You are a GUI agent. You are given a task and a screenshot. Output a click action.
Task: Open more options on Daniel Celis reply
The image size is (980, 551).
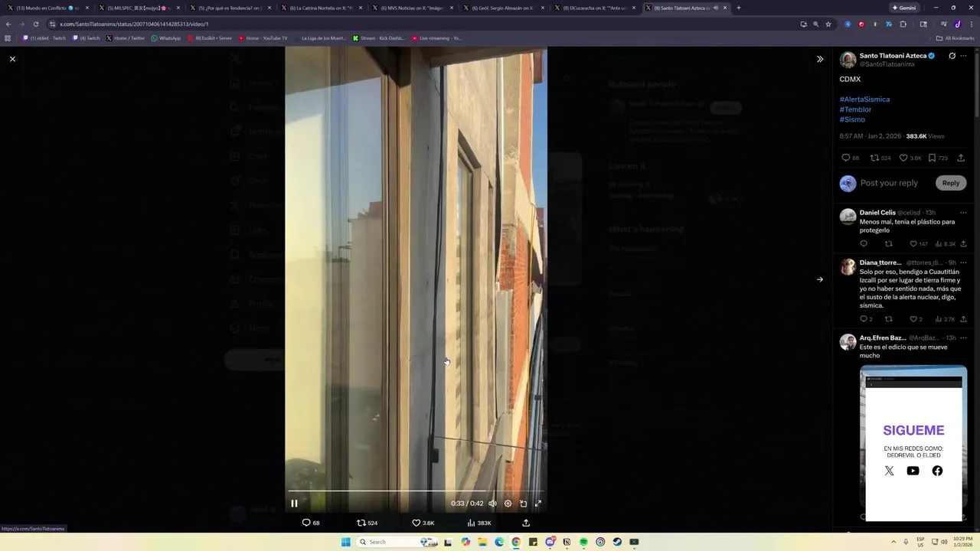point(963,213)
